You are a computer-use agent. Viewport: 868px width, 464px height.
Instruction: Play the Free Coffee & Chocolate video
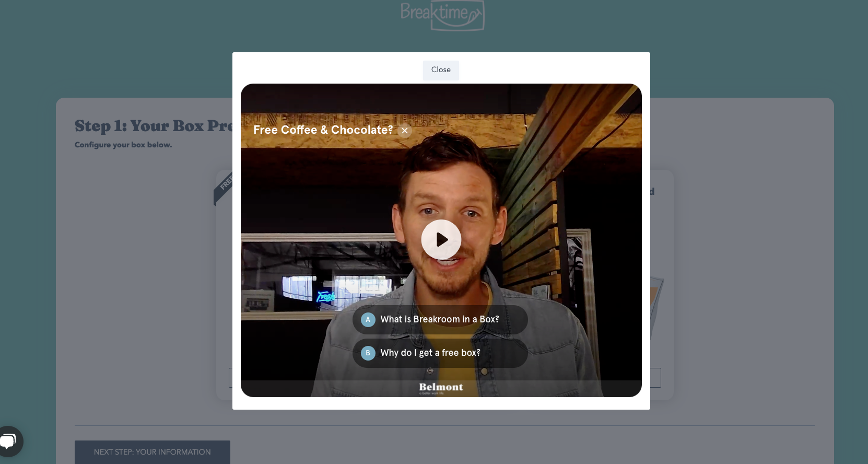[441, 239]
